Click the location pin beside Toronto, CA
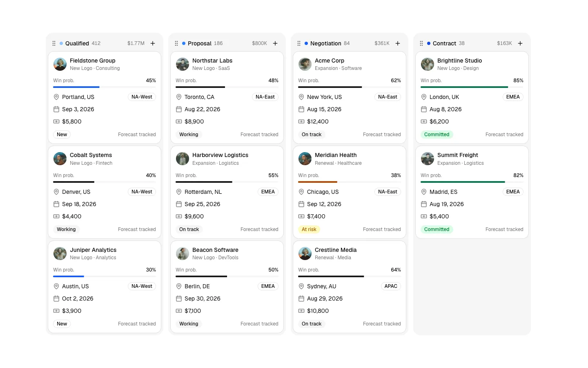Image resolution: width=588 pixels, height=368 pixels. click(x=179, y=97)
